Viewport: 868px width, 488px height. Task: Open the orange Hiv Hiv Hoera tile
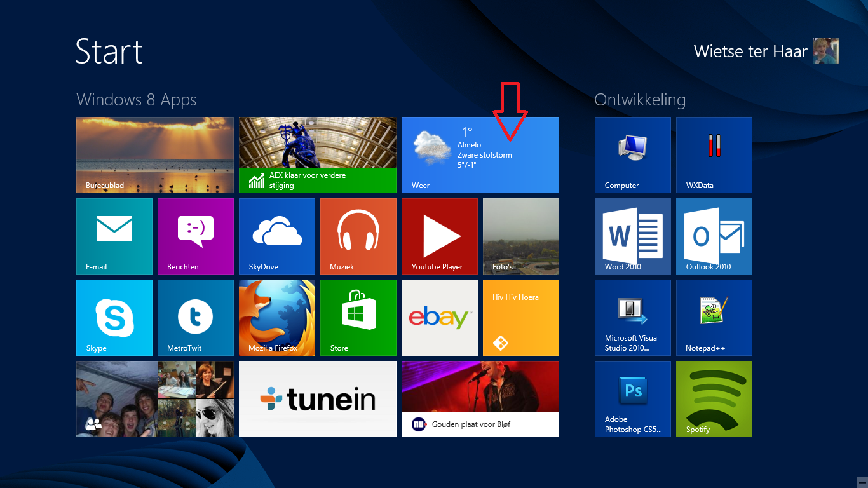click(521, 318)
